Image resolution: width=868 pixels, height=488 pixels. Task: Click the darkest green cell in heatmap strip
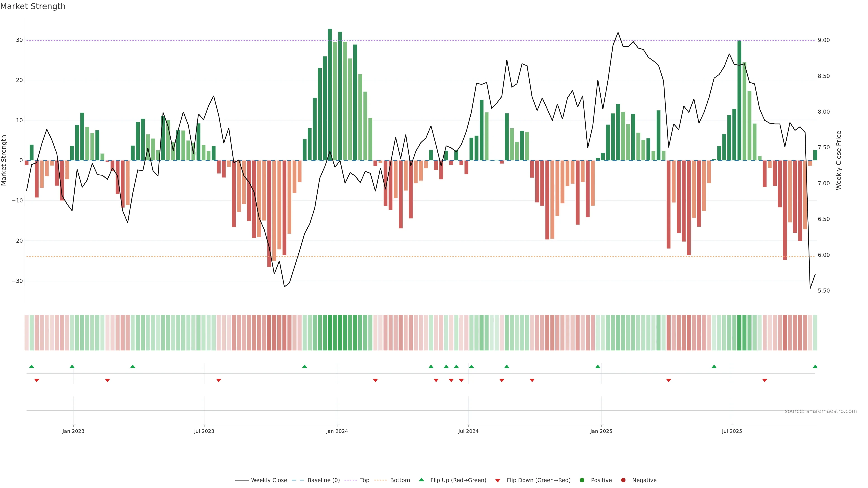[x=330, y=333]
